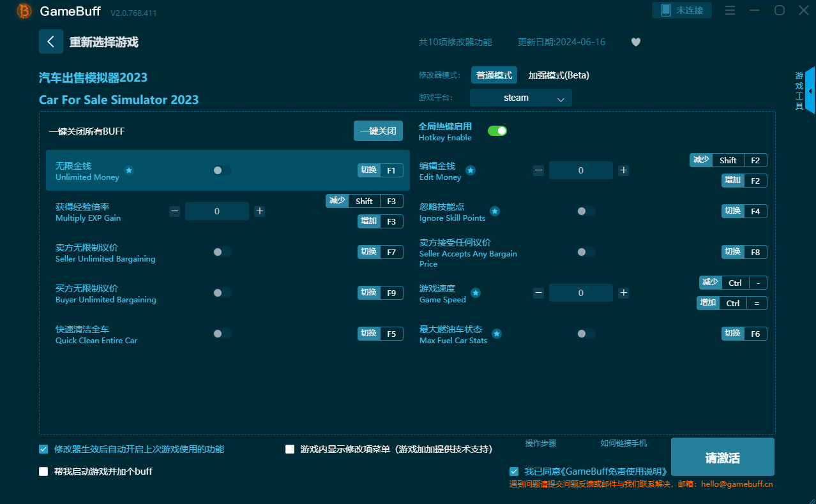Viewport: 816px width, 504px height.
Task: Toggle Ignore Skill Points switch
Action: pyautogui.click(x=586, y=211)
